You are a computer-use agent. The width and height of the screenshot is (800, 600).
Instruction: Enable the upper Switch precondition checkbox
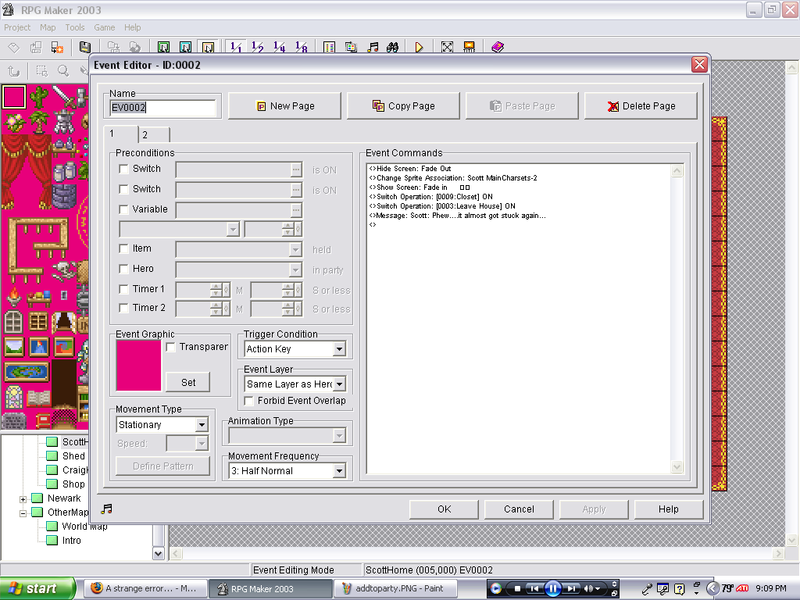click(x=123, y=169)
